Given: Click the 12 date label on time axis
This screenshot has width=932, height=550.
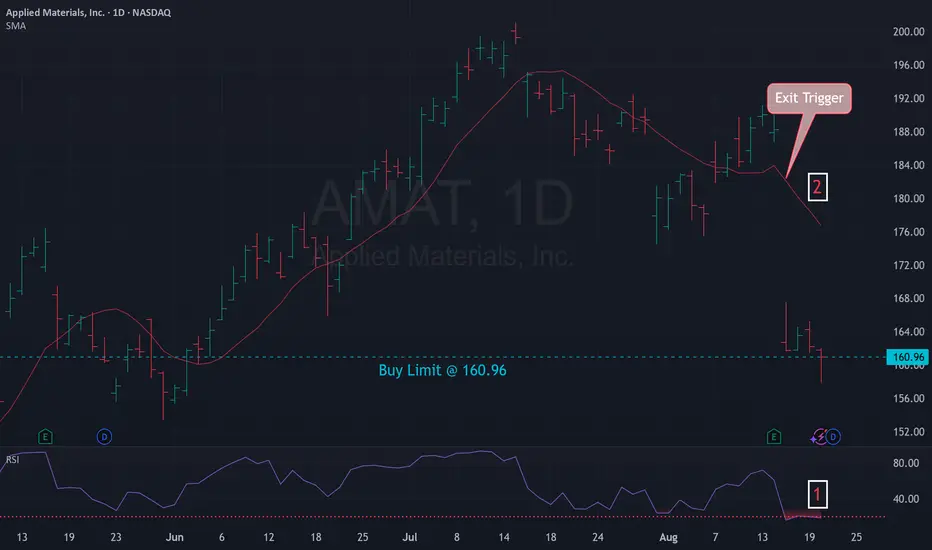Looking at the screenshot, I should (x=269, y=537).
